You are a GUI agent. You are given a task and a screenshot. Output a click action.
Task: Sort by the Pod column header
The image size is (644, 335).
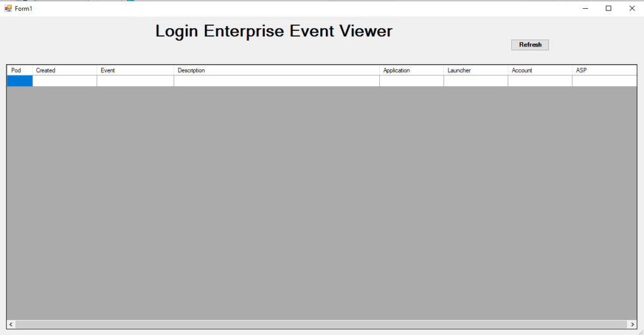click(19, 70)
